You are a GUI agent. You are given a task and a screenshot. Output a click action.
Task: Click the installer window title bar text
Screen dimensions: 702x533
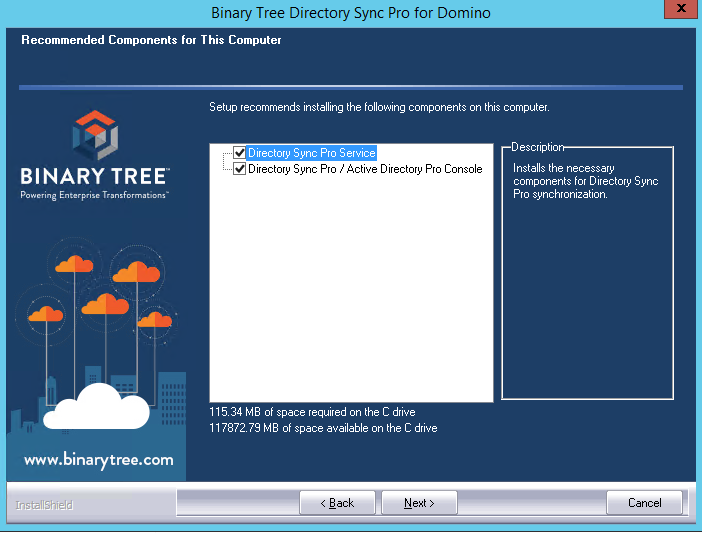pos(351,13)
